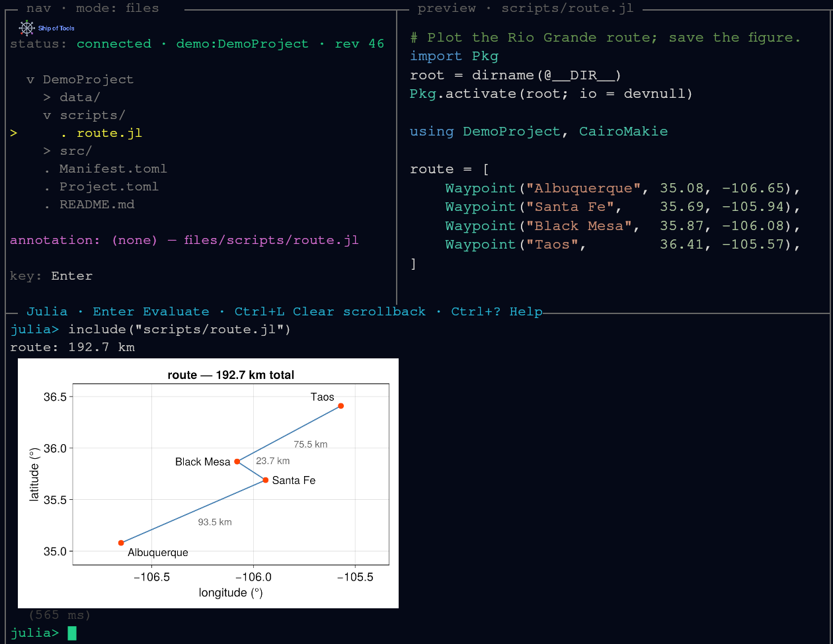Image resolution: width=833 pixels, height=644 pixels.
Task: Click the 'latitude (°)' axis label
Action: (34, 473)
